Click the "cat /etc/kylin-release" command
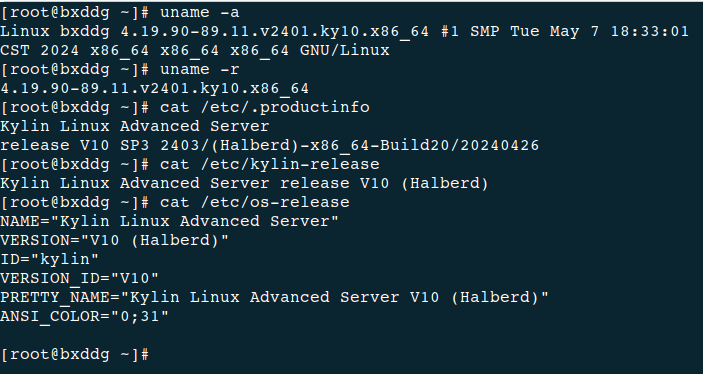Image resolution: width=703 pixels, height=374 pixels. (270, 164)
